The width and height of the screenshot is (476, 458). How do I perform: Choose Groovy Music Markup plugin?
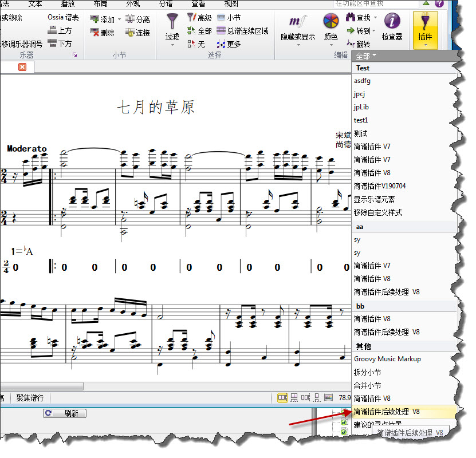[x=387, y=359]
